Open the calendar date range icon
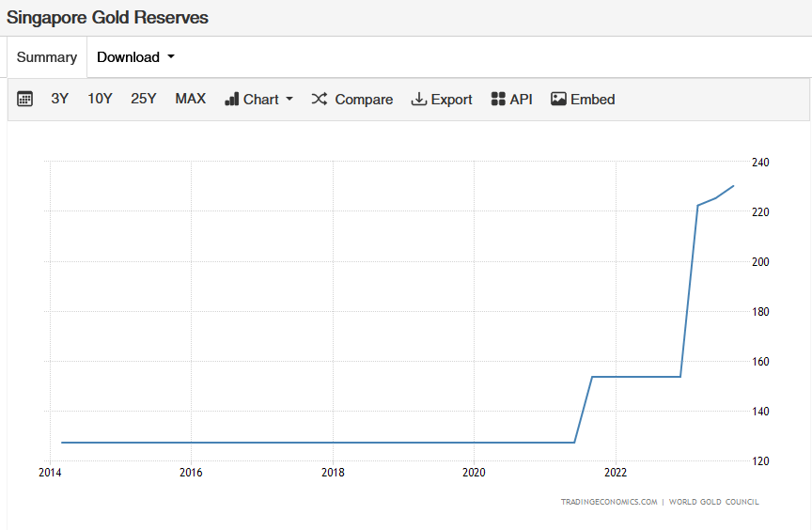This screenshot has height=530, width=812. tap(25, 99)
